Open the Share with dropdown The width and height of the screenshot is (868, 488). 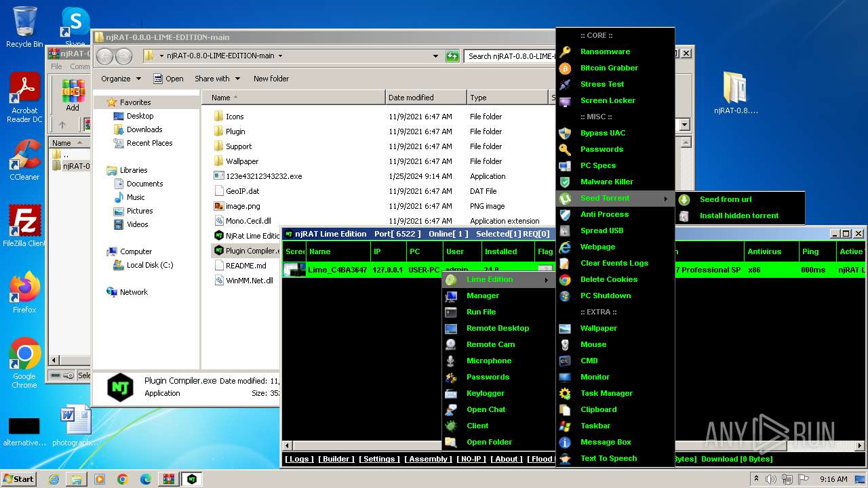216,79
